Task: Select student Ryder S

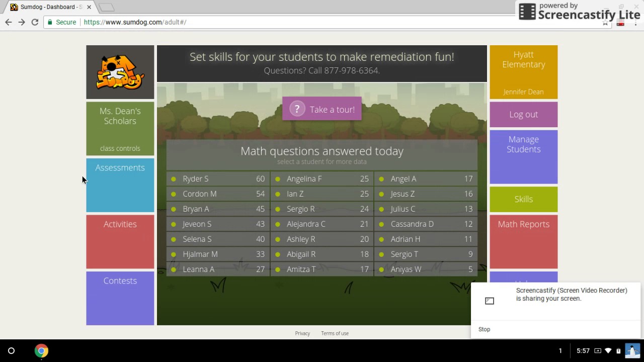Action: pos(218,178)
